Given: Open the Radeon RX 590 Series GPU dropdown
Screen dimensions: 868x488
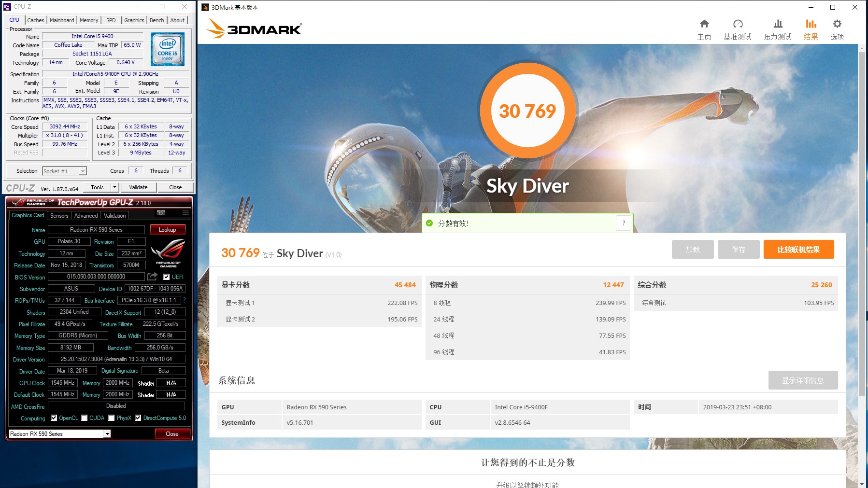Looking at the screenshot, I should click(x=60, y=434).
